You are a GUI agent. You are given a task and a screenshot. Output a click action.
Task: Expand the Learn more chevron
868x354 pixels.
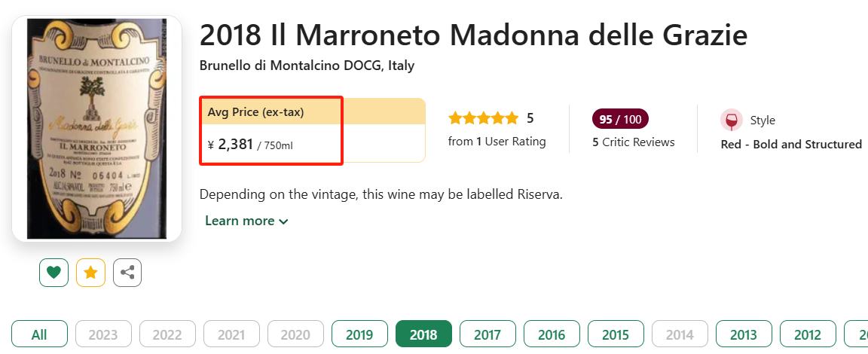(283, 221)
